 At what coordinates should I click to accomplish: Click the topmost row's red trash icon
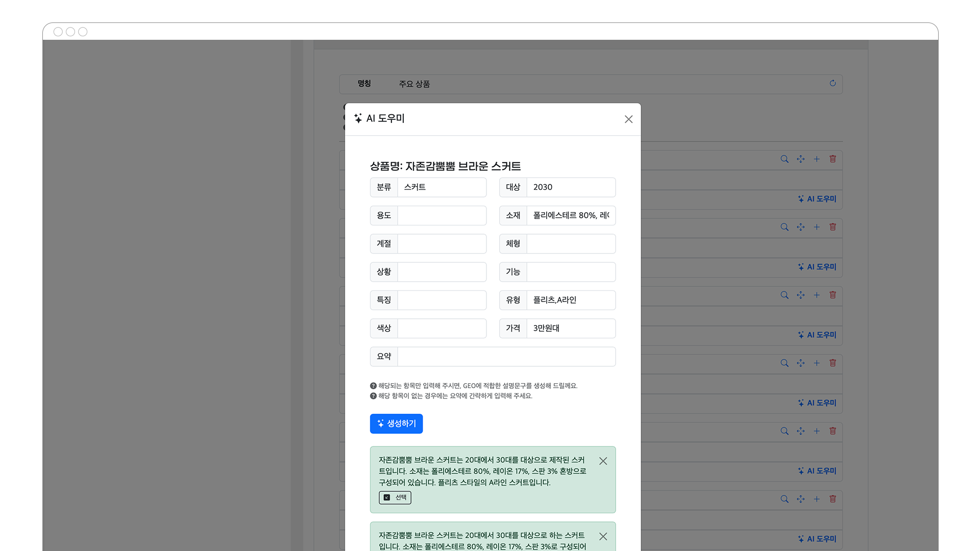(832, 159)
